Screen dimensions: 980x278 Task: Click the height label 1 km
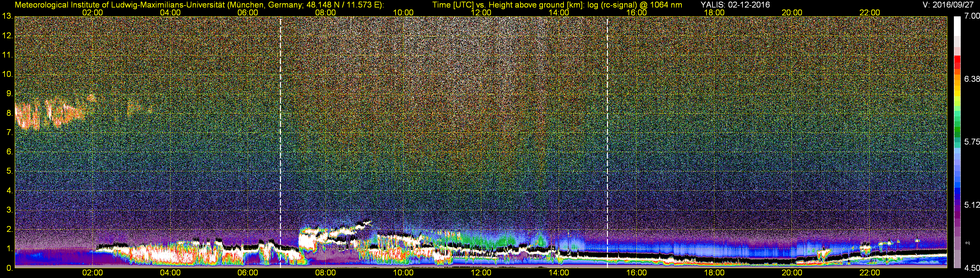[x=9, y=249]
